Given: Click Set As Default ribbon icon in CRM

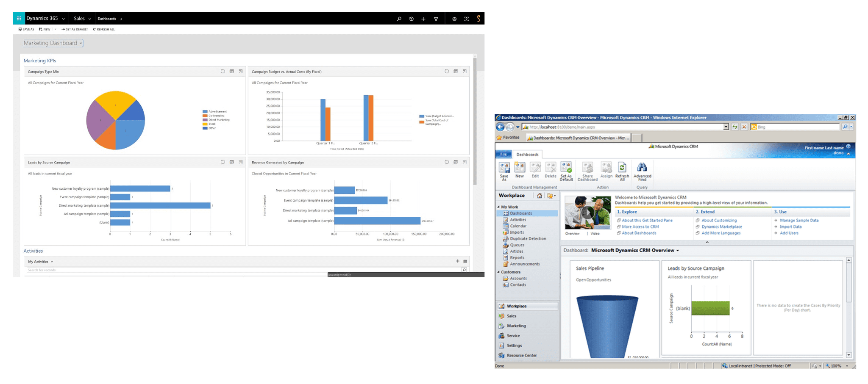Looking at the screenshot, I should coord(566,171).
